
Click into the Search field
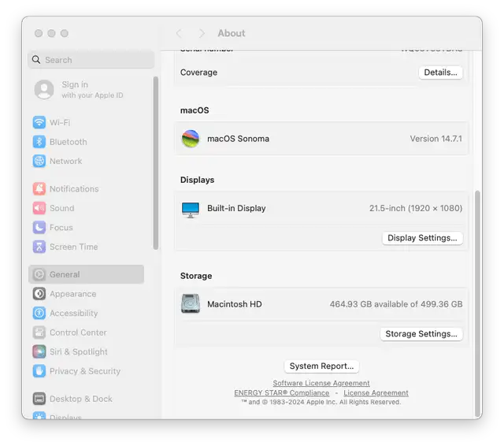tap(91, 59)
